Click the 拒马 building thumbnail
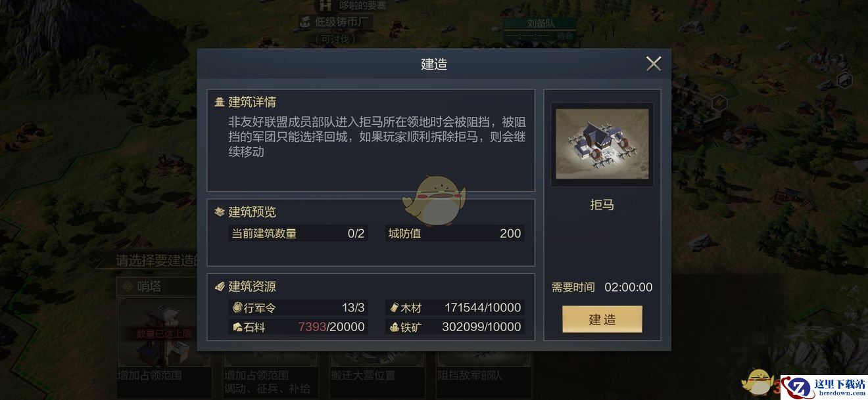Viewport: 868px width, 400px height. tap(602, 144)
